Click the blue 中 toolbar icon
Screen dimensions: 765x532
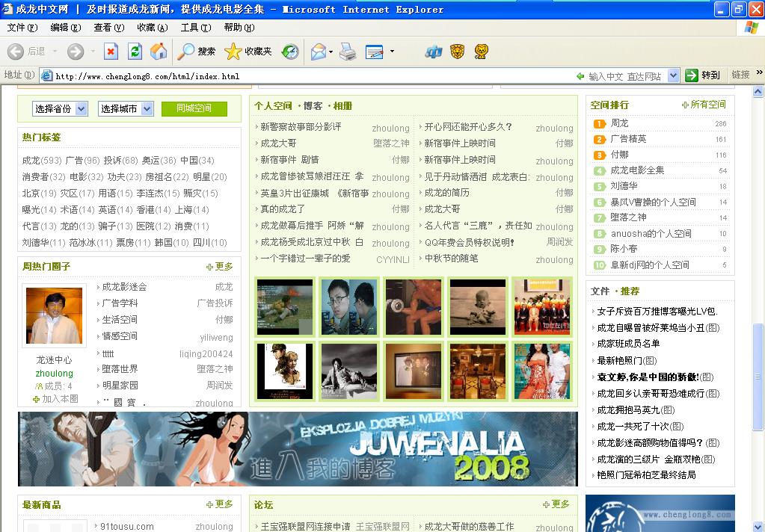pos(433,52)
